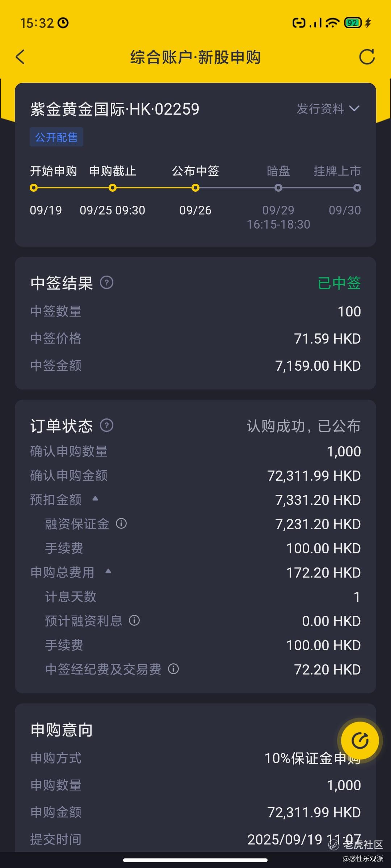Screen dimensions: 391x868
Task: Tap the info icon next to 预计融资利息
Action: [x=134, y=621]
